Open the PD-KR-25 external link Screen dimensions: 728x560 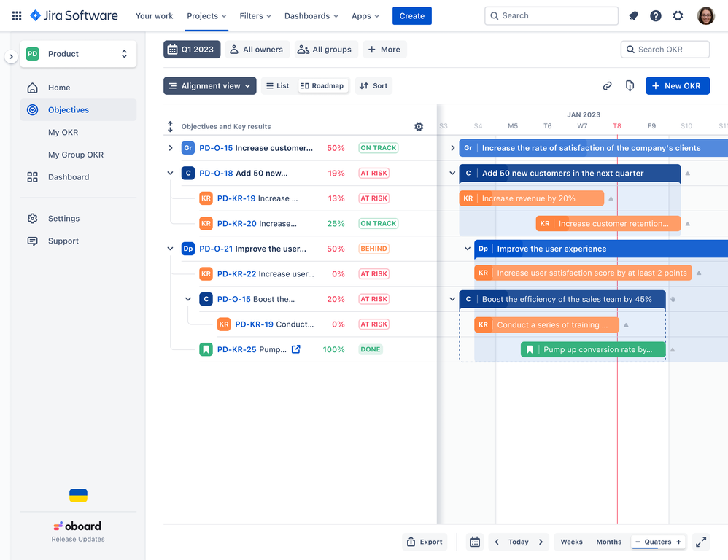295,349
